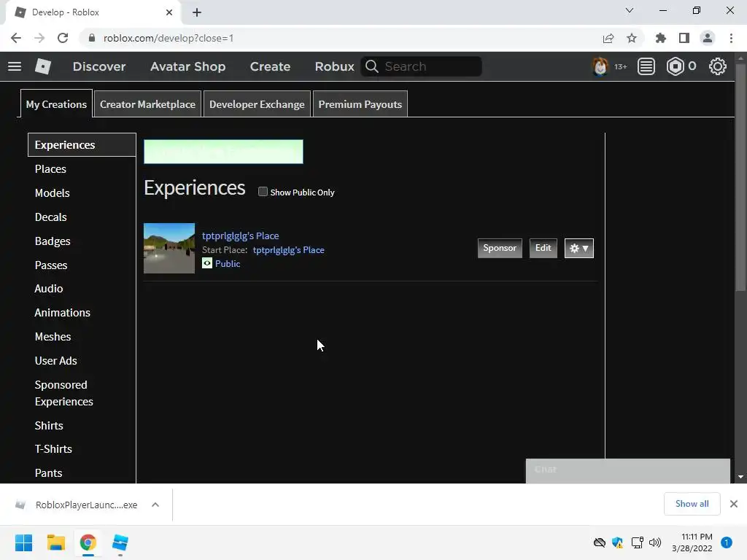
Task: Open File Explorer from taskbar
Action: (x=55, y=542)
